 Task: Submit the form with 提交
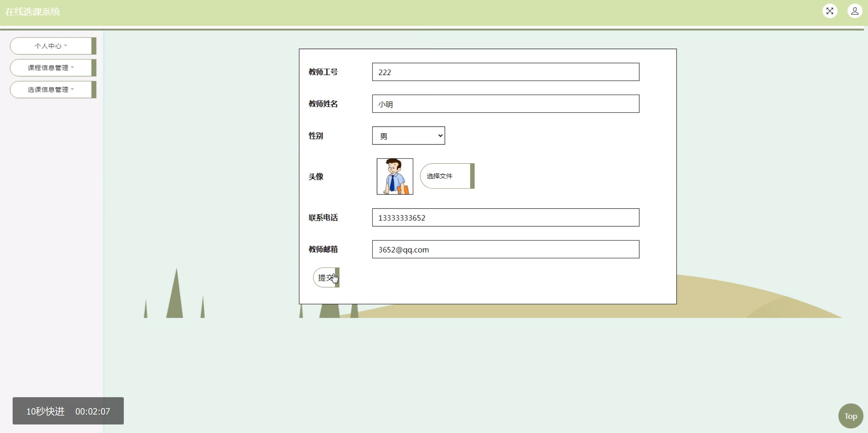click(x=325, y=278)
